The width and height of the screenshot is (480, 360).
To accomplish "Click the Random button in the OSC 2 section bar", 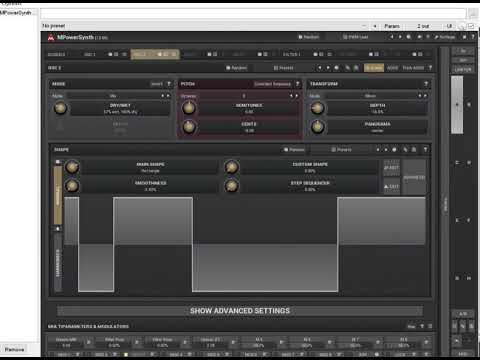I will 237,68.
